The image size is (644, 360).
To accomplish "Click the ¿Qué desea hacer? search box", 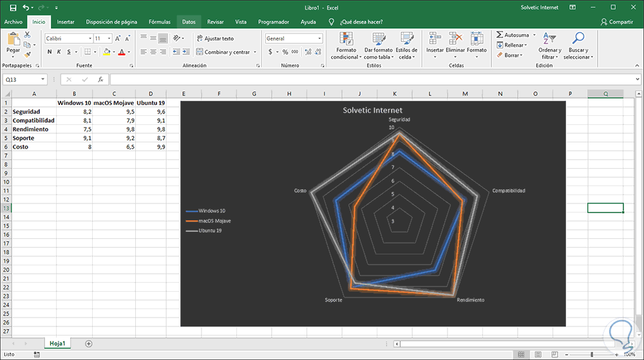I will 361,22.
